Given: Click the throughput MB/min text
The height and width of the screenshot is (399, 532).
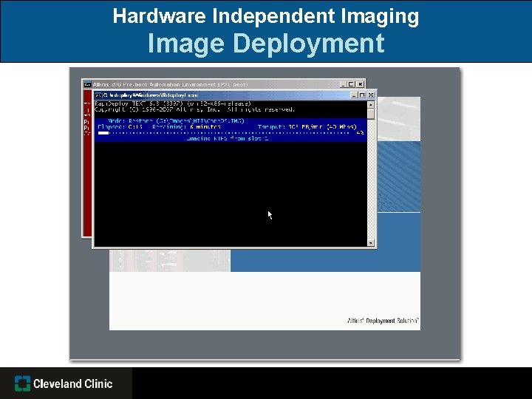Looking at the screenshot, I should pos(307,127).
